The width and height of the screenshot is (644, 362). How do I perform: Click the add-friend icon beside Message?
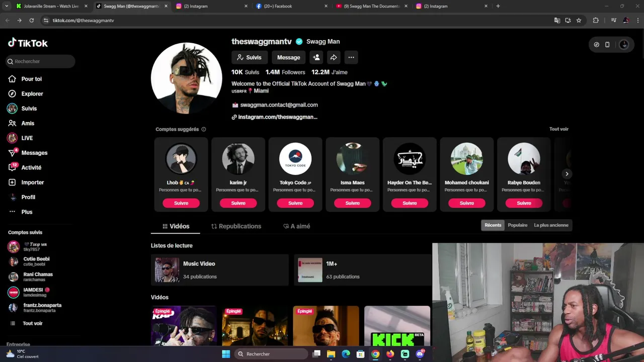[316, 57]
